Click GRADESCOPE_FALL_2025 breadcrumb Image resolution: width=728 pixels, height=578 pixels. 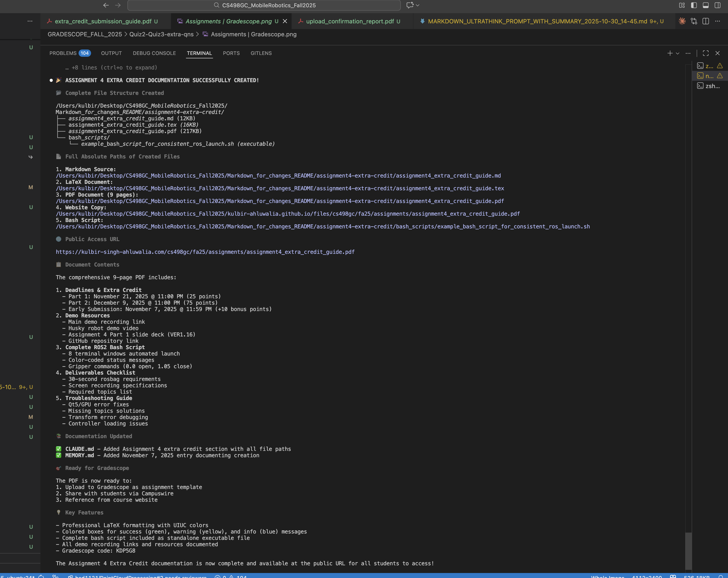tap(85, 35)
